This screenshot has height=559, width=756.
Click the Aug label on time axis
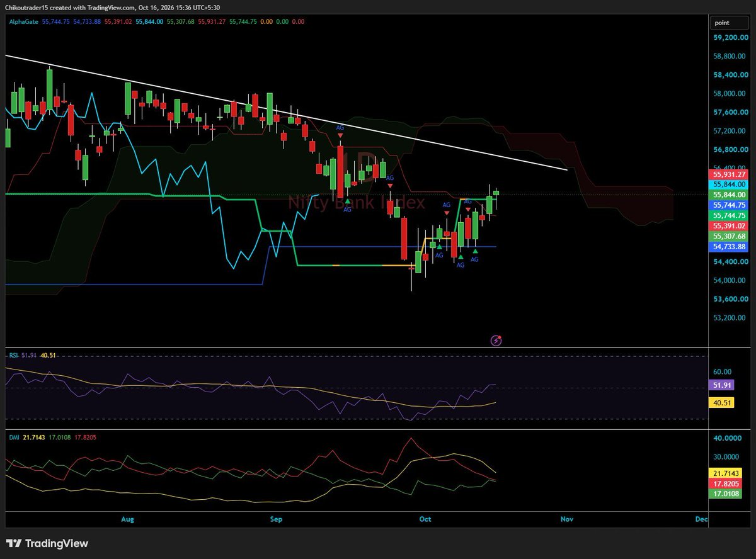pos(127,519)
